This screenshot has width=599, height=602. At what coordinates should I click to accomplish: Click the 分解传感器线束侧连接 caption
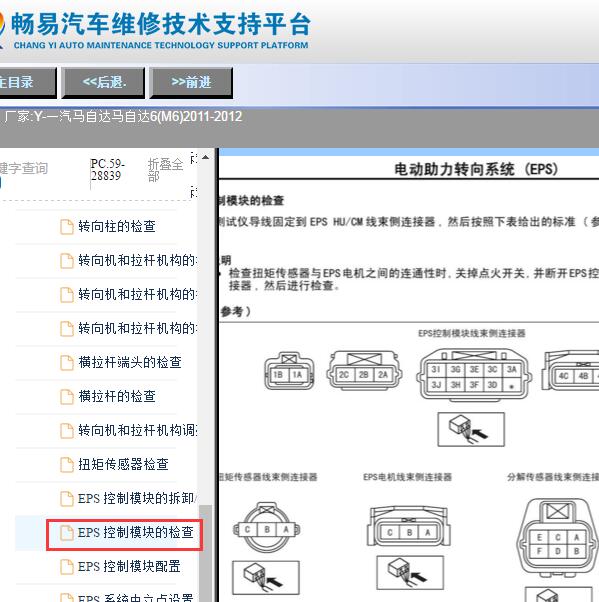point(553,477)
